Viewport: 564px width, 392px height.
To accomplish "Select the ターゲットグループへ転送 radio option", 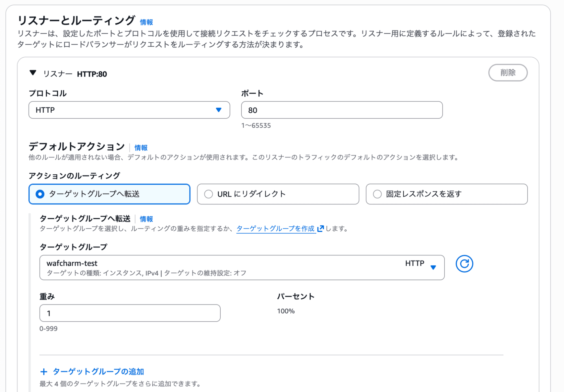I will [40, 194].
